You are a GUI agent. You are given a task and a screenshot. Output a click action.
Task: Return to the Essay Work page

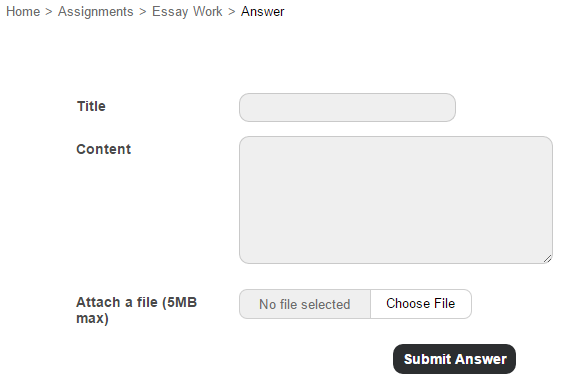(x=187, y=12)
